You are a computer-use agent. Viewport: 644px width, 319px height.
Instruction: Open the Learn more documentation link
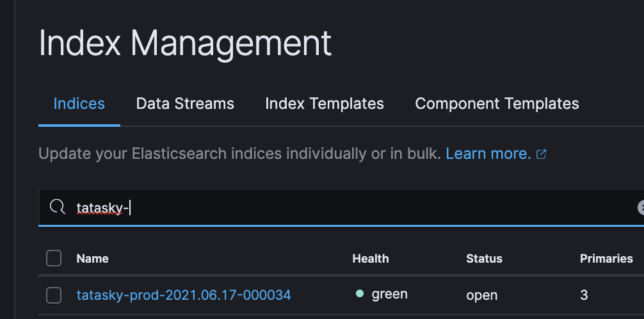[488, 154]
